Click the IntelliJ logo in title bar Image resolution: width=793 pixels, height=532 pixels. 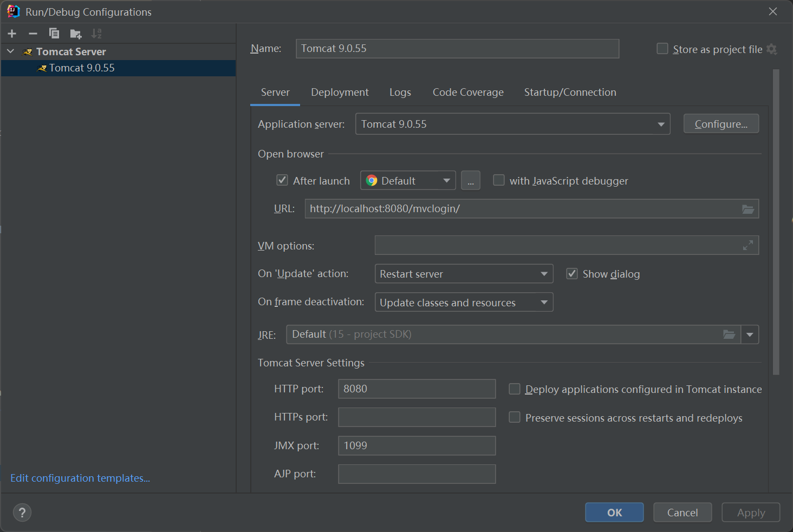14,11
